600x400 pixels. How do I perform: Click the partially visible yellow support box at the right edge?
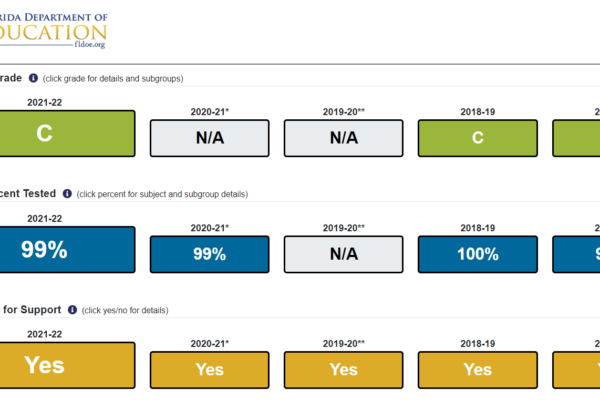(576, 370)
